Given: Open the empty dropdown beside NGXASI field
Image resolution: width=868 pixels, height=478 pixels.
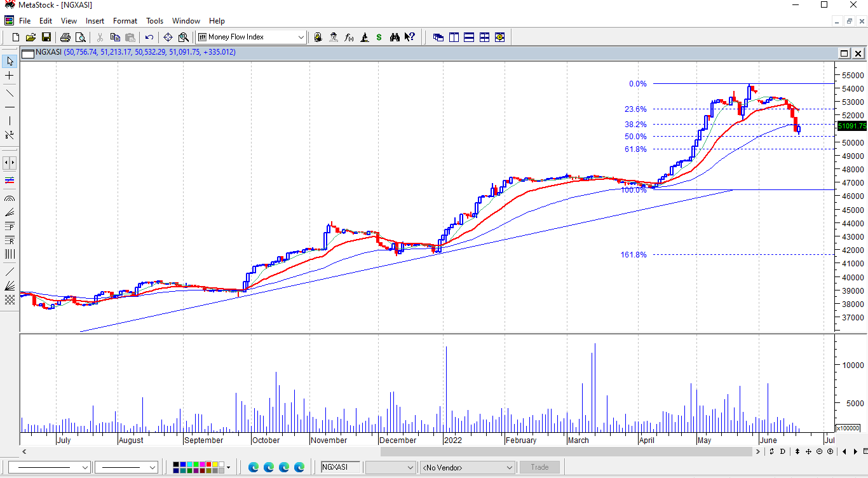Looking at the screenshot, I should coord(391,467).
